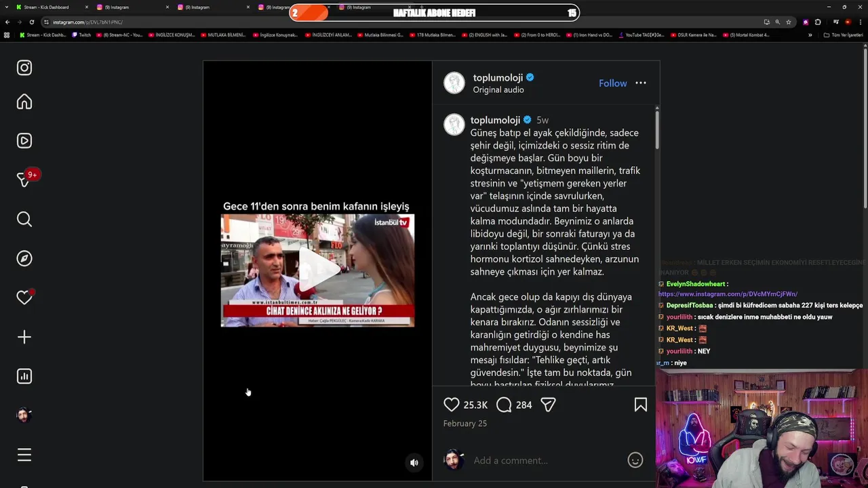The width and height of the screenshot is (868, 488).
Task: Open Reels from Instagram sidebar
Action: click(24, 141)
